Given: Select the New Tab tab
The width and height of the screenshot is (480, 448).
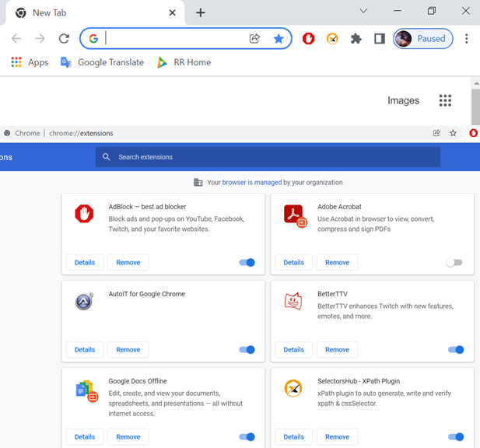Looking at the screenshot, I should click(x=95, y=13).
